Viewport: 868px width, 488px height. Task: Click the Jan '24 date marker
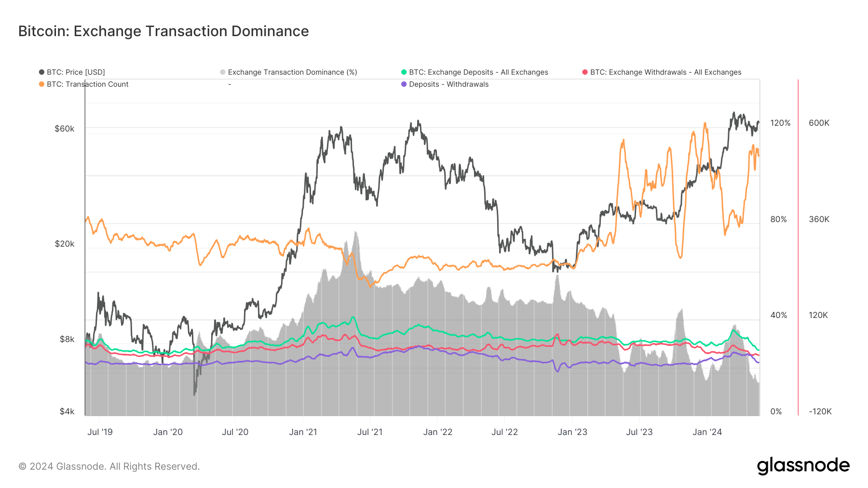(x=707, y=432)
